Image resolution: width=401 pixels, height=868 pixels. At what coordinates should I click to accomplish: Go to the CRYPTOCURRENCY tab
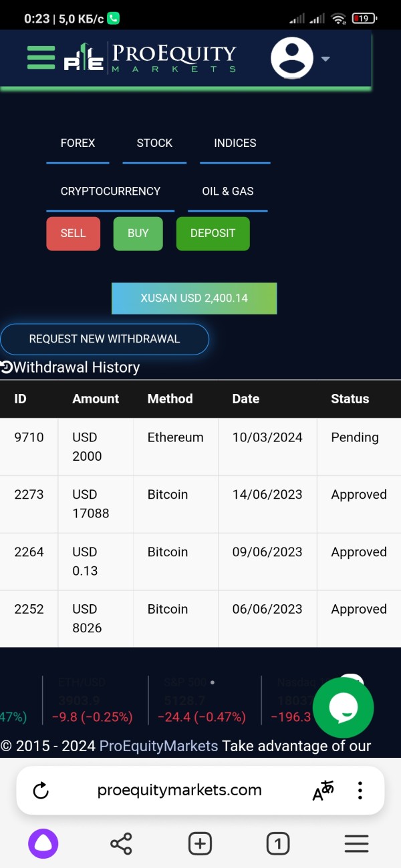[110, 191]
